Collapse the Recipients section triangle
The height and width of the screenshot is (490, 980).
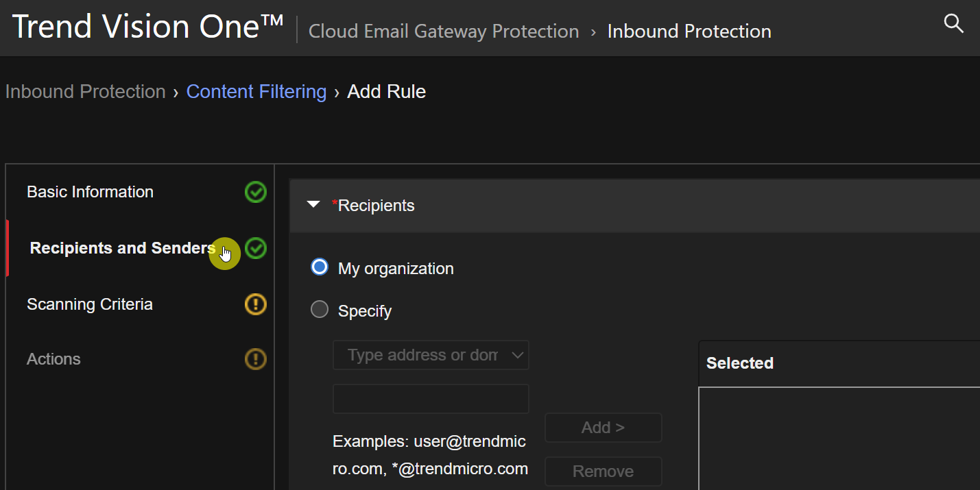tap(313, 205)
